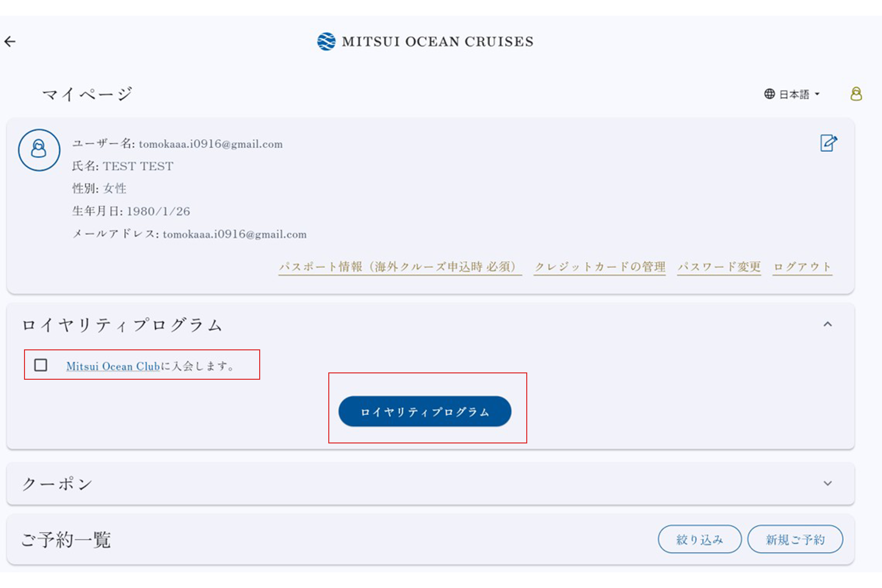
Task: Click the circular profile avatar icon
Action: [x=39, y=150]
